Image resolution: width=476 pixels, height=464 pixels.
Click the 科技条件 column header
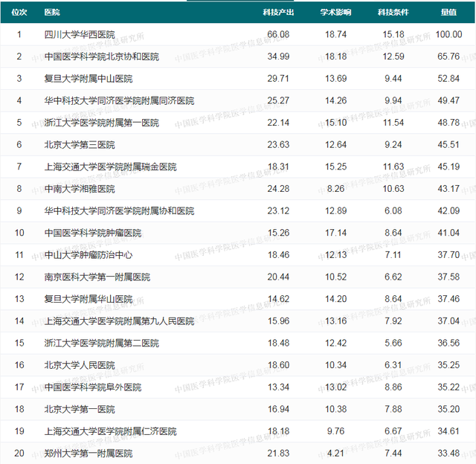393,13
